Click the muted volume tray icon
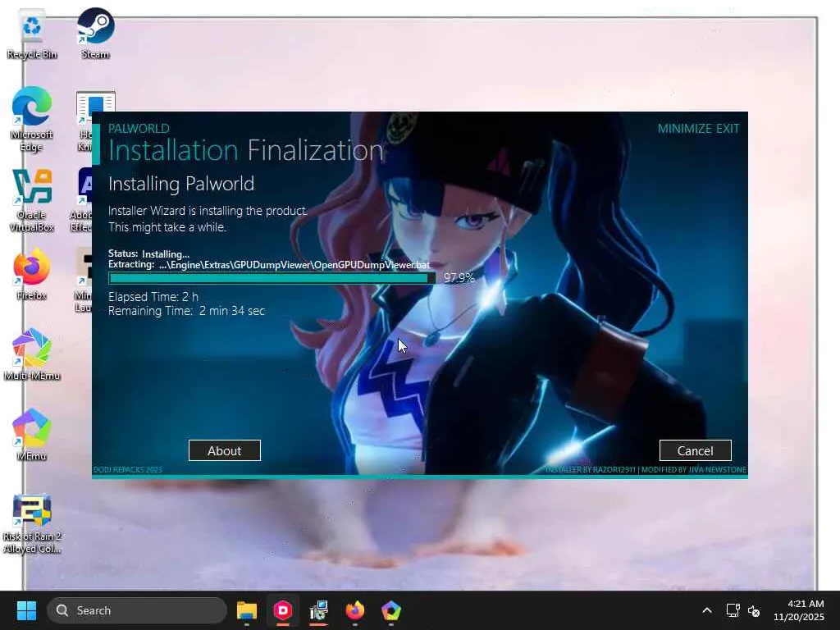Image resolution: width=840 pixels, height=630 pixels. 754,610
